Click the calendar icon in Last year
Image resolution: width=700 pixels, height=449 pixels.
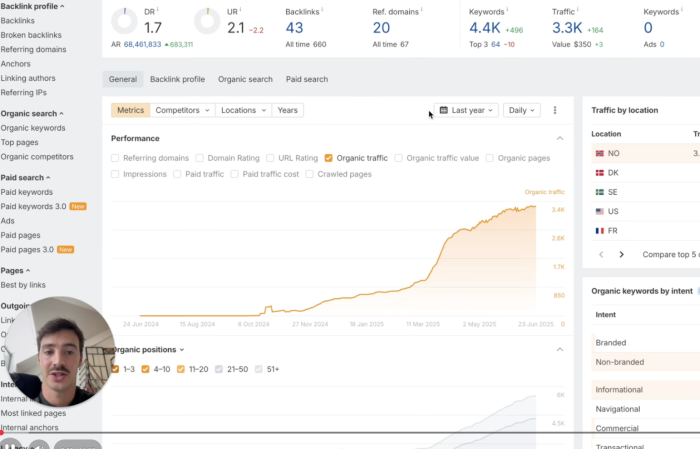point(442,110)
